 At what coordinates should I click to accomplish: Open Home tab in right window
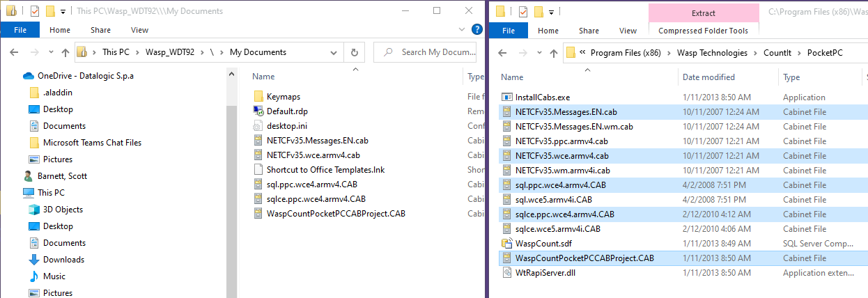point(548,30)
